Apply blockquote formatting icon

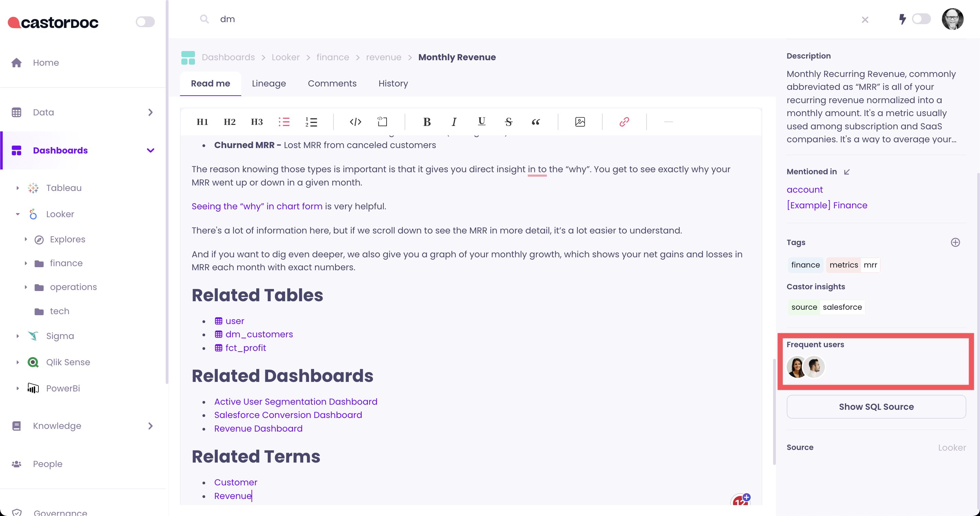(536, 122)
